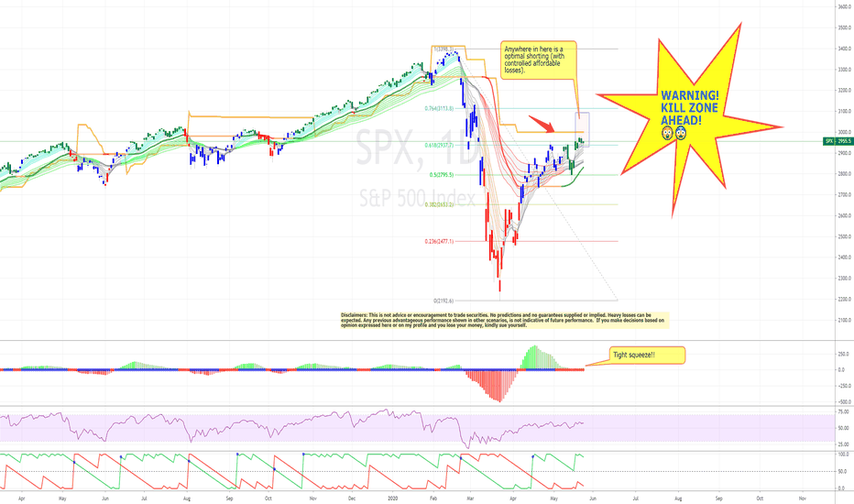Screen dimensions: 854x504
Task: Click the 'WARNING! KILL ZONE AHEAD!' star text
Action: pos(689,108)
